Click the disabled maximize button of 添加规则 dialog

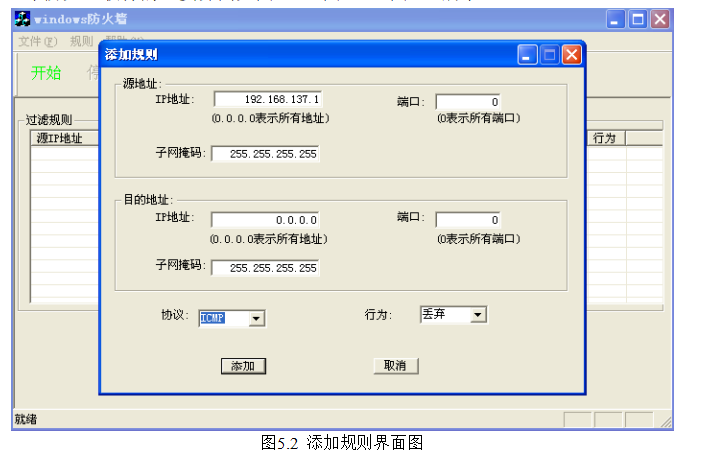[549, 55]
